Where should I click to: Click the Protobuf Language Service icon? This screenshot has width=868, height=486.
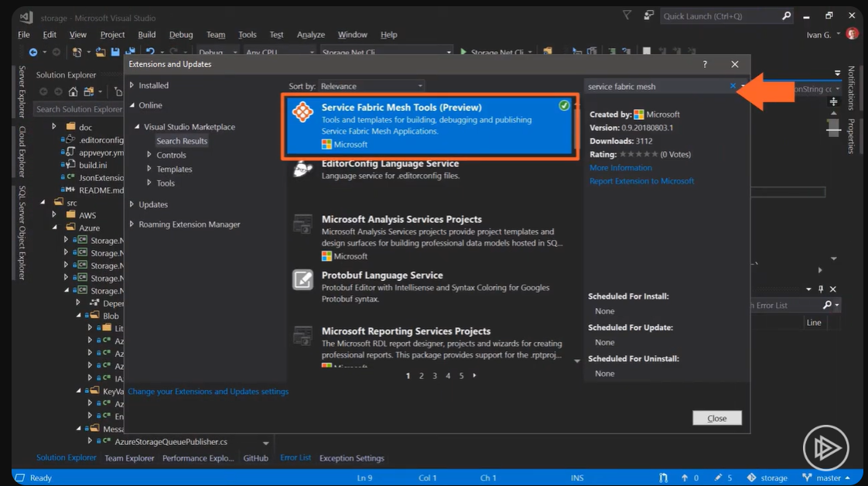(x=302, y=279)
